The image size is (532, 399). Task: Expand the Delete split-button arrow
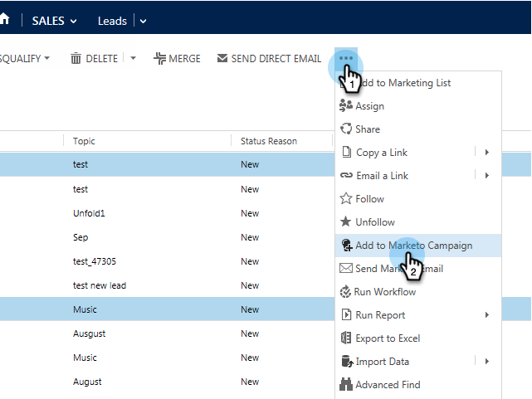[134, 58]
